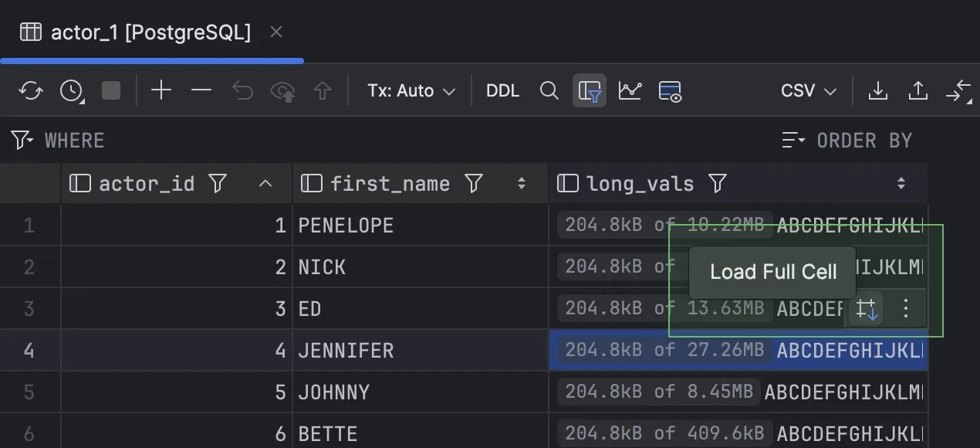Close the actor_1 [PostgreSQL] tab
The height and width of the screenshot is (448, 980).
276,32
